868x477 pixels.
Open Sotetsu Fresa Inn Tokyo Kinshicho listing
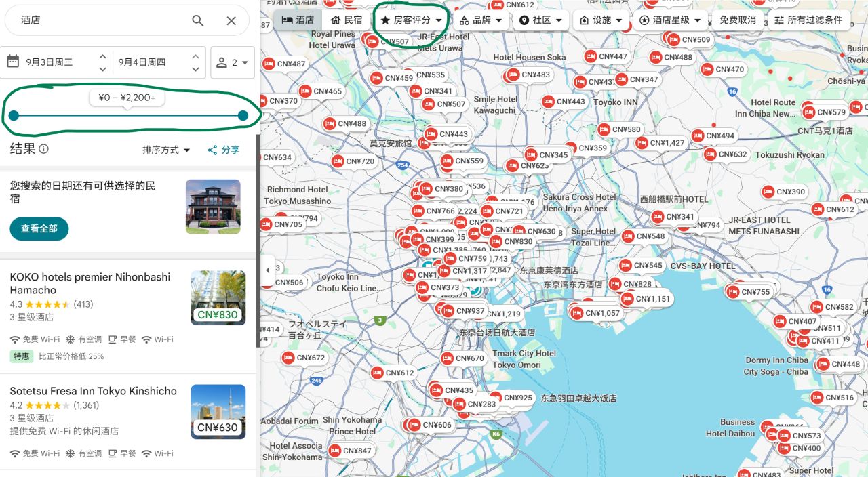coord(93,391)
